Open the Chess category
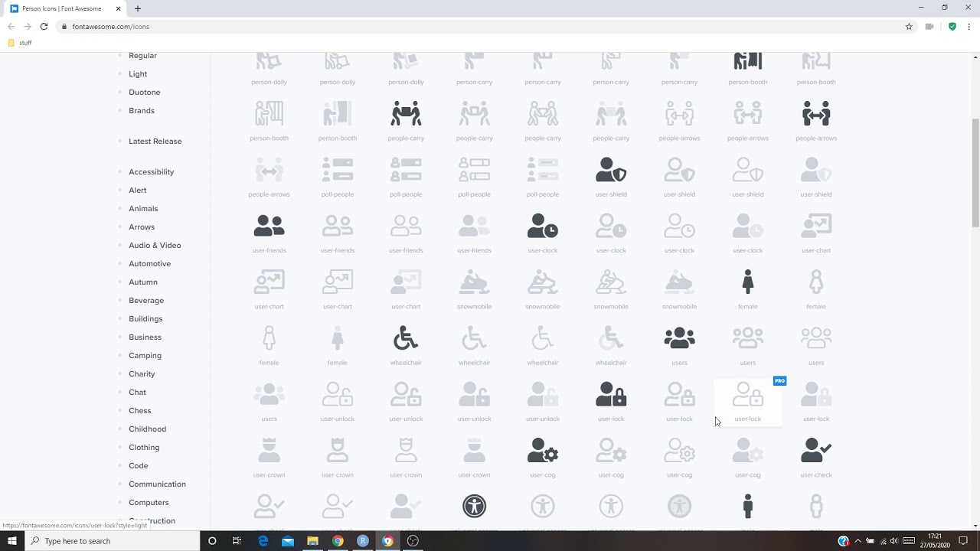Image resolution: width=980 pixels, height=551 pixels. (x=140, y=411)
